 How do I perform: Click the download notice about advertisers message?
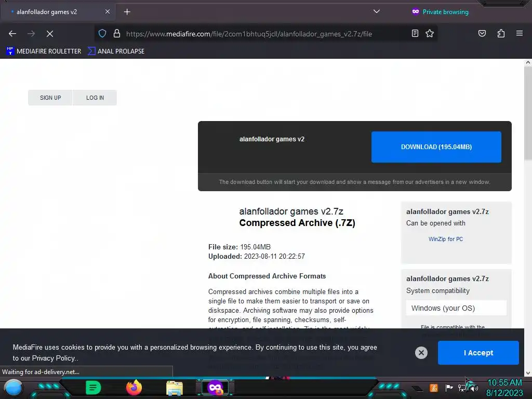(354, 182)
